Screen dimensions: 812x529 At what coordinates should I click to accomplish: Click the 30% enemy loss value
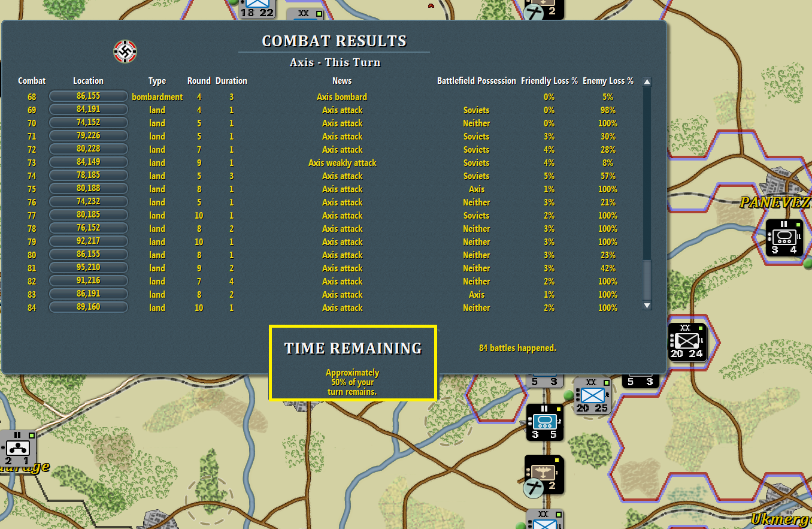608,136
